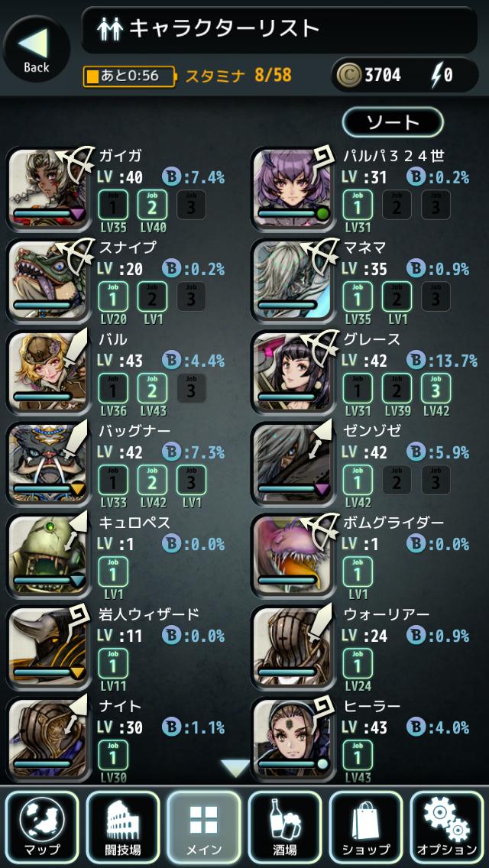The image size is (489, 868).
Task: Select Job 3 for グレース
Action: point(436,388)
